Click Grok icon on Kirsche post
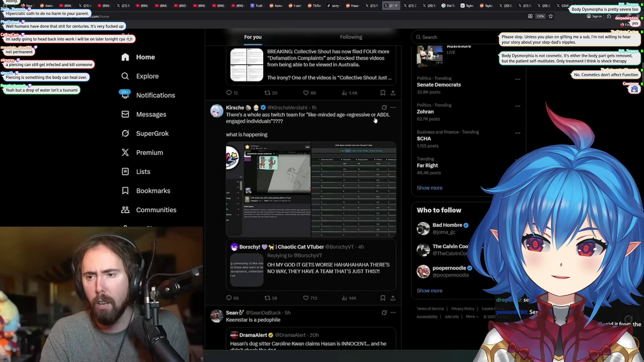 384,108
